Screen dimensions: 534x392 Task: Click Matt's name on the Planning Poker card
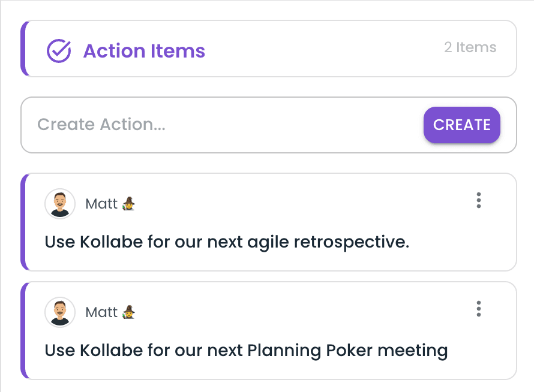click(x=101, y=312)
